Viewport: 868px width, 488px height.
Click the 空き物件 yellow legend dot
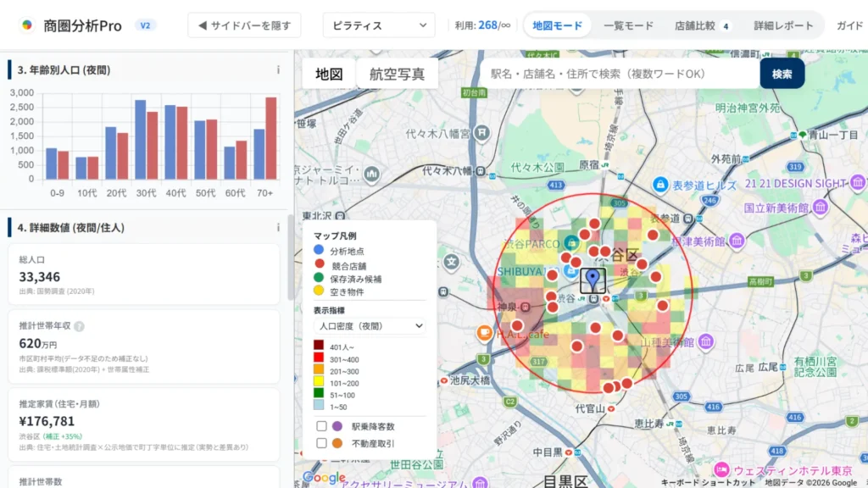coord(319,291)
